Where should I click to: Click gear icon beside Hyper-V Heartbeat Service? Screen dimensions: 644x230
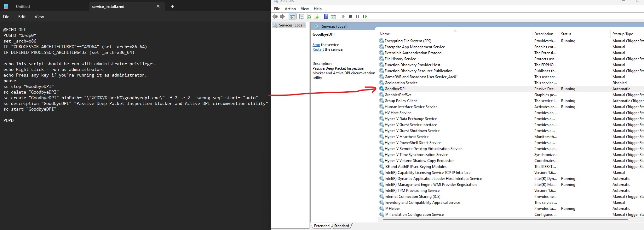coord(381,137)
